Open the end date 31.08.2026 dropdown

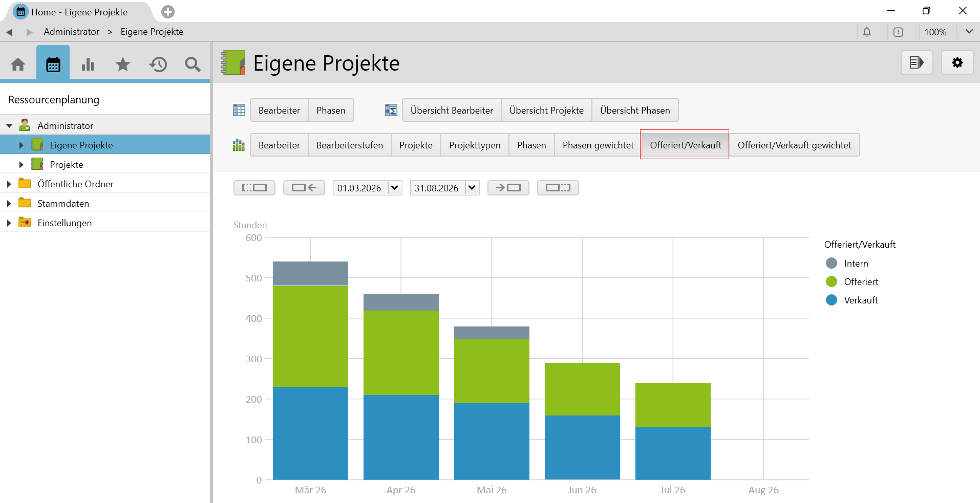tap(472, 188)
